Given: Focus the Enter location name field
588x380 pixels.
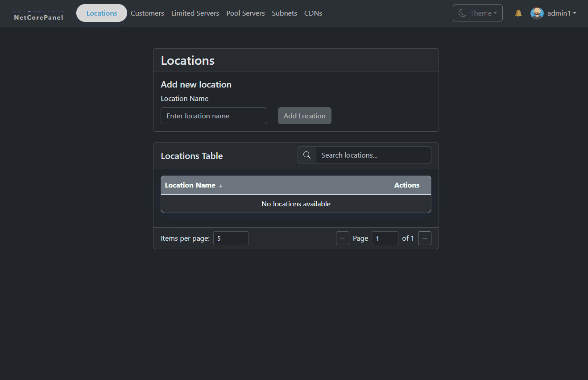Looking at the screenshot, I should click(214, 116).
